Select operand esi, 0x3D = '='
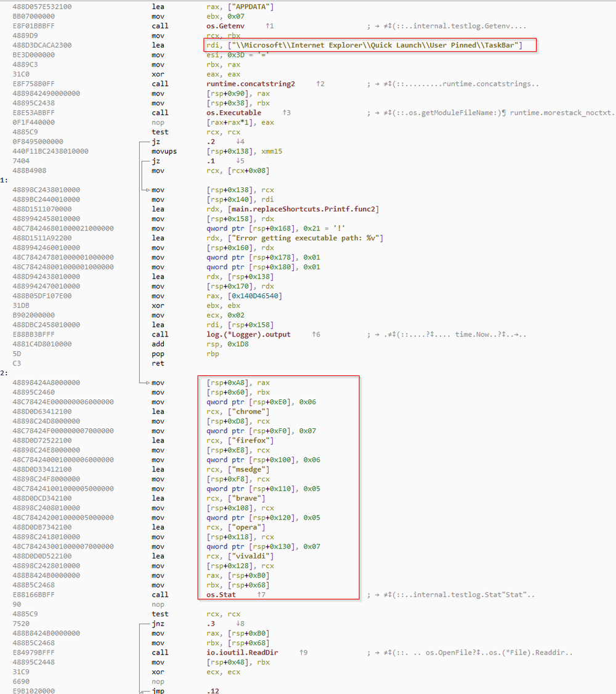The width and height of the screenshot is (616, 694). point(237,55)
